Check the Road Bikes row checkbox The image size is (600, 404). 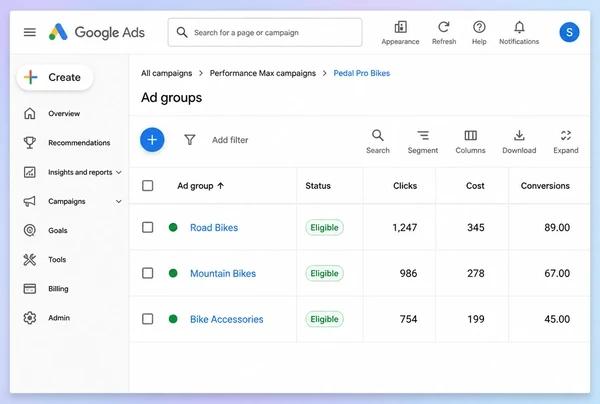coord(148,228)
